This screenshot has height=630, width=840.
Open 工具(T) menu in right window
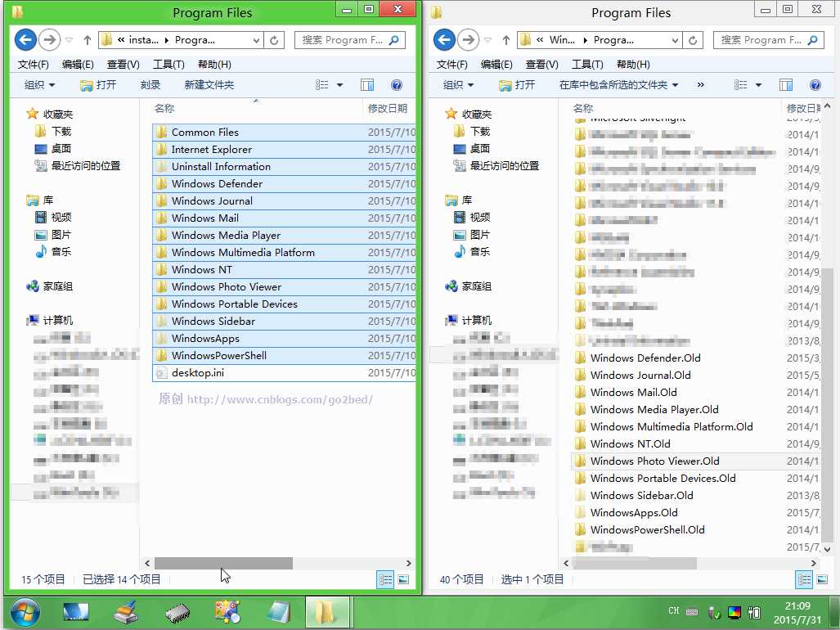pos(588,65)
